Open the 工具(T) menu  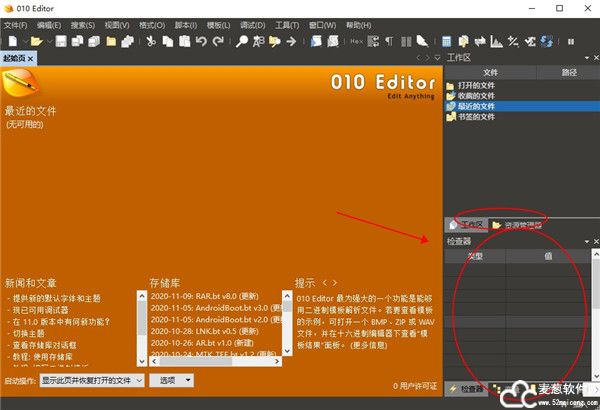point(287,25)
